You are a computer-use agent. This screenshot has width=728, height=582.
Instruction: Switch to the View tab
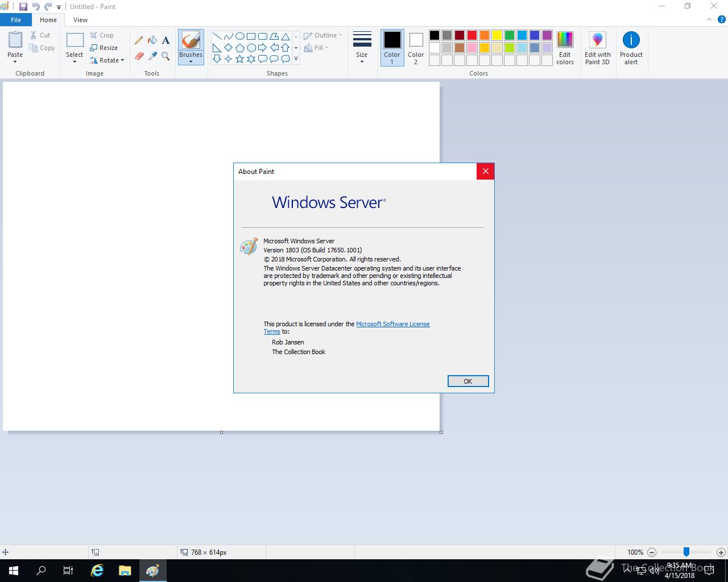tap(80, 20)
